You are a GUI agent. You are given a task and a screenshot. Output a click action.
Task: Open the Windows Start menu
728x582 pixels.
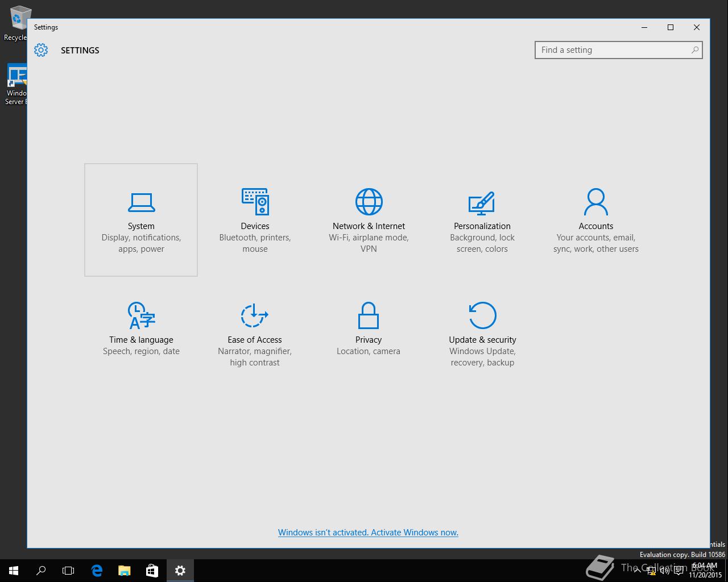pos(14,571)
